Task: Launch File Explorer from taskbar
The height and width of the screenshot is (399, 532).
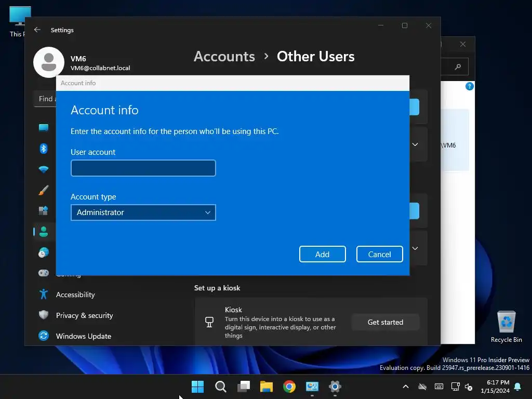Action: (267, 387)
